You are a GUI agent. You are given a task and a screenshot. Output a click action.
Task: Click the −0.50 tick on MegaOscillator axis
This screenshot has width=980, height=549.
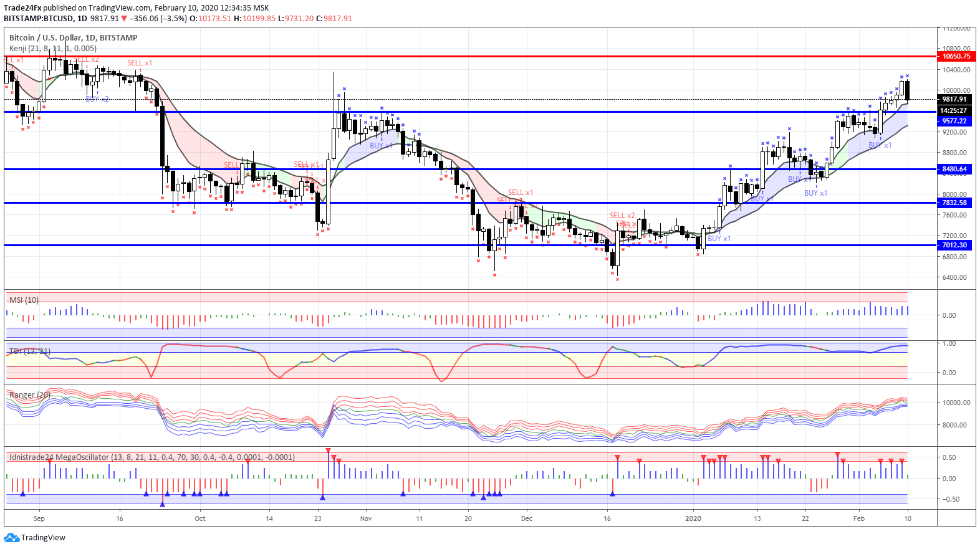950,499
